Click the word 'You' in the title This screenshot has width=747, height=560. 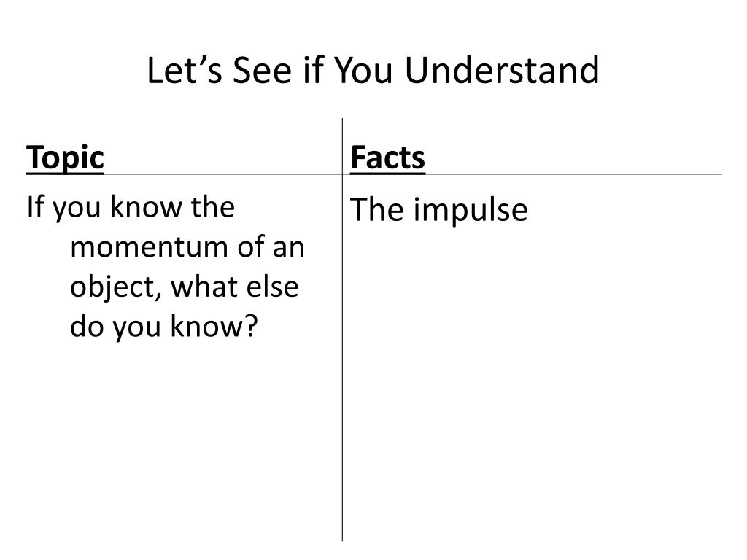(363, 71)
